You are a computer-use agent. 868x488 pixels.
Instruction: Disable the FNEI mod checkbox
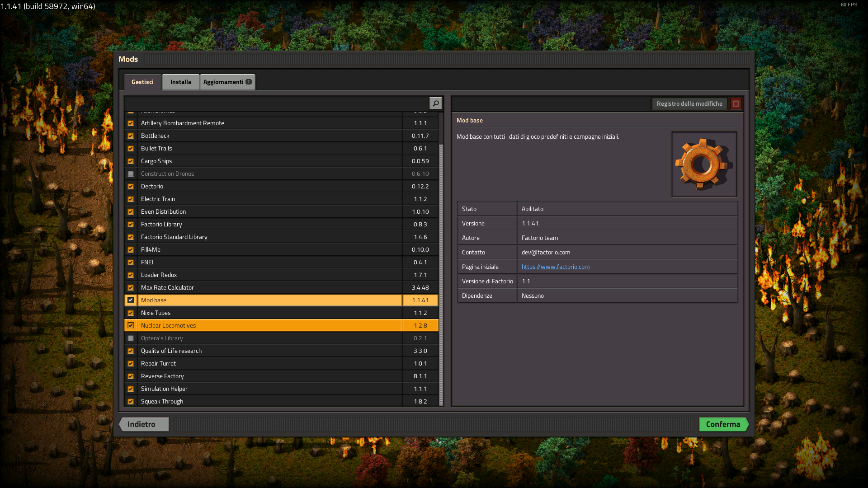tap(131, 262)
